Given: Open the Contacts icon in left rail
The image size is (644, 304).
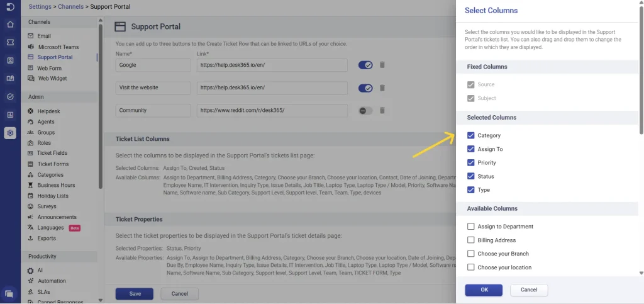Looking at the screenshot, I should point(10,60).
